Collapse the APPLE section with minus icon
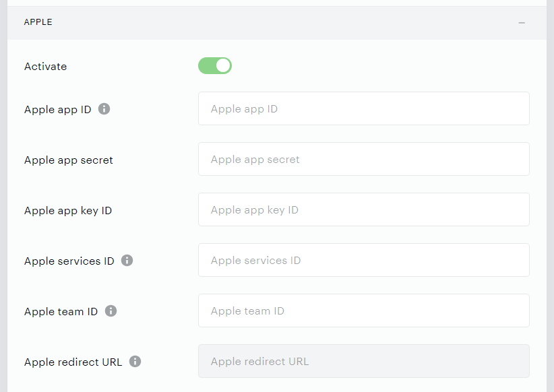 click(x=522, y=23)
